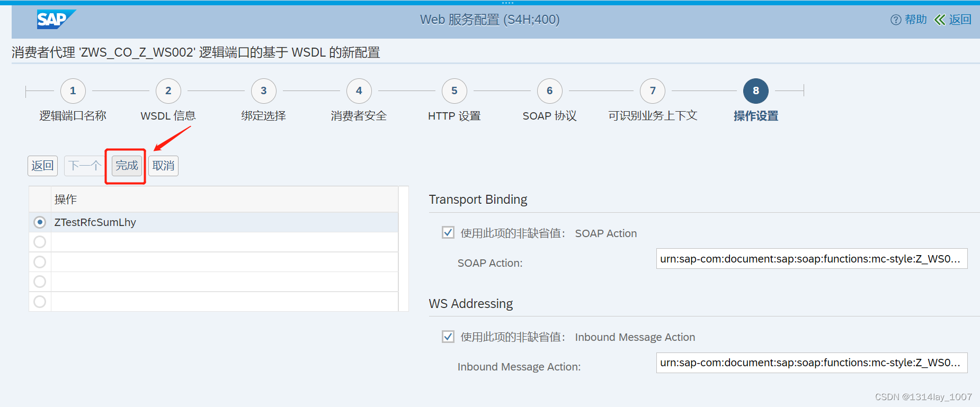Go to step 1 逻辑端口名称
The width and height of the screenshot is (980, 407).
click(73, 91)
